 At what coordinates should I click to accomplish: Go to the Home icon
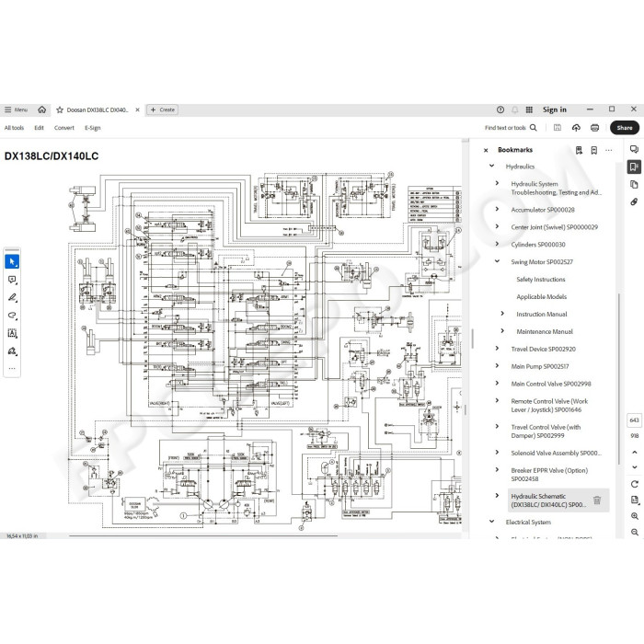[42, 109]
